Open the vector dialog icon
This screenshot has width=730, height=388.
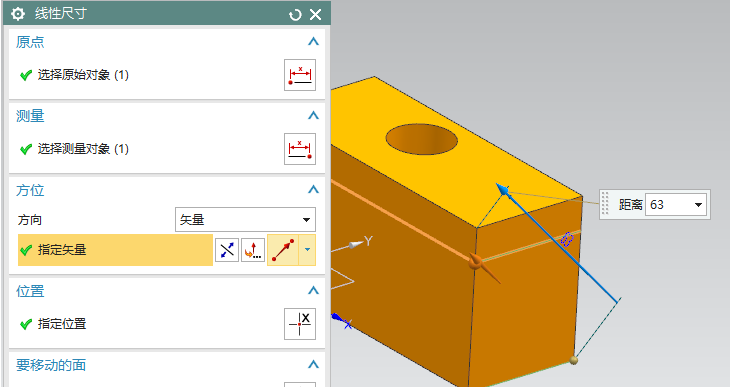[x=253, y=250]
